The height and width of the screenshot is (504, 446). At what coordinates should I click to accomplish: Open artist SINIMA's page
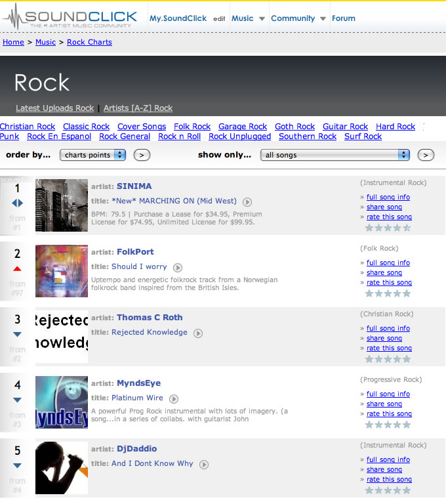tap(134, 186)
